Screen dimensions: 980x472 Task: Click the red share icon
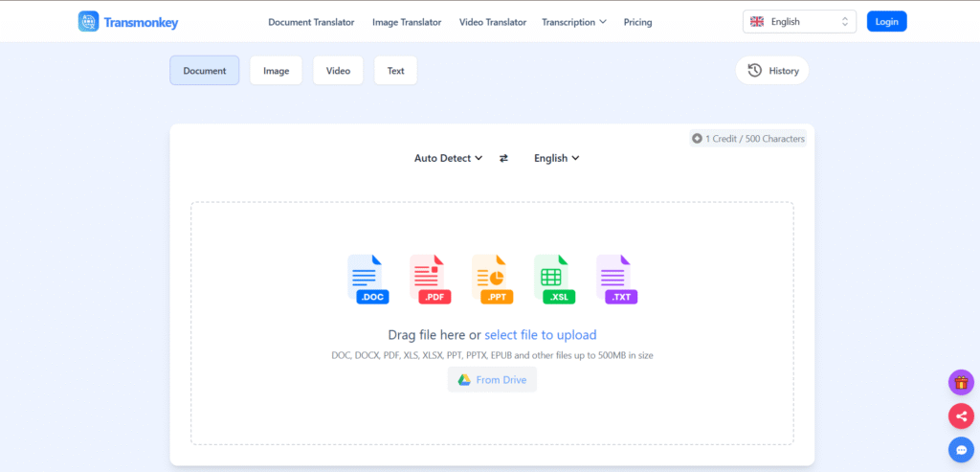(x=961, y=416)
